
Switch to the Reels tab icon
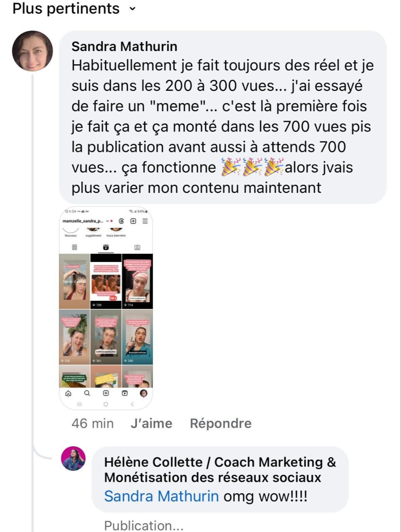point(106,247)
